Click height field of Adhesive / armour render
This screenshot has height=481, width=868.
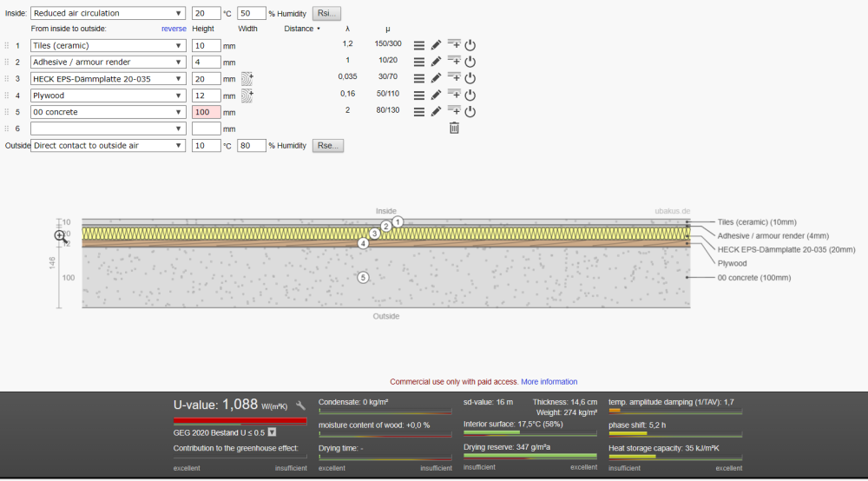206,62
